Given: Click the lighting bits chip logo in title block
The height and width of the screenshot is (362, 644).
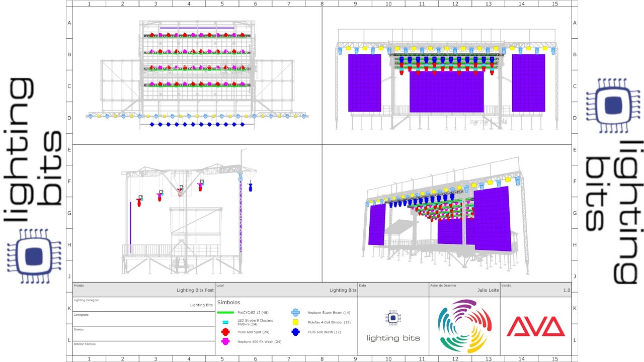Looking at the screenshot, I should pyautogui.click(x=393, y=318).
